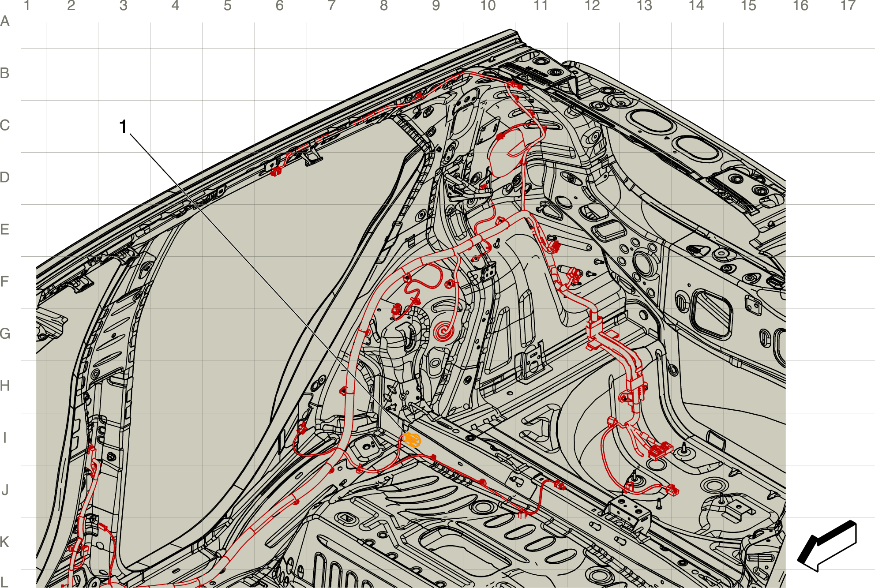
Task: Click column header 16
Action: pos(800,6)
